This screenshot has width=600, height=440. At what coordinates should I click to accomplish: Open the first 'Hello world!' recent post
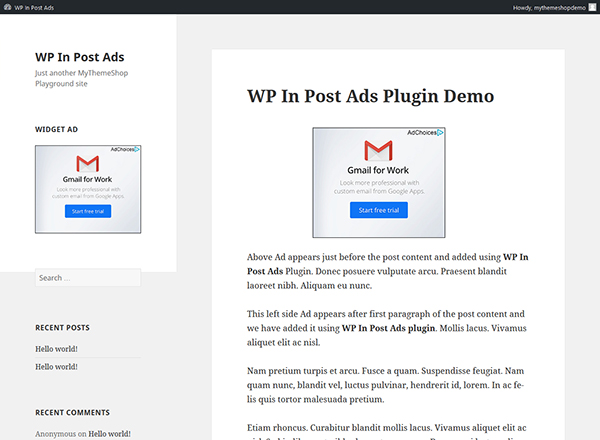(x=56, y=349)
